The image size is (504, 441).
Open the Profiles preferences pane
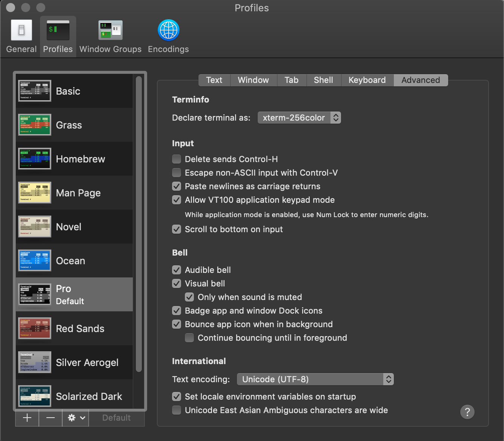(58, 37)
